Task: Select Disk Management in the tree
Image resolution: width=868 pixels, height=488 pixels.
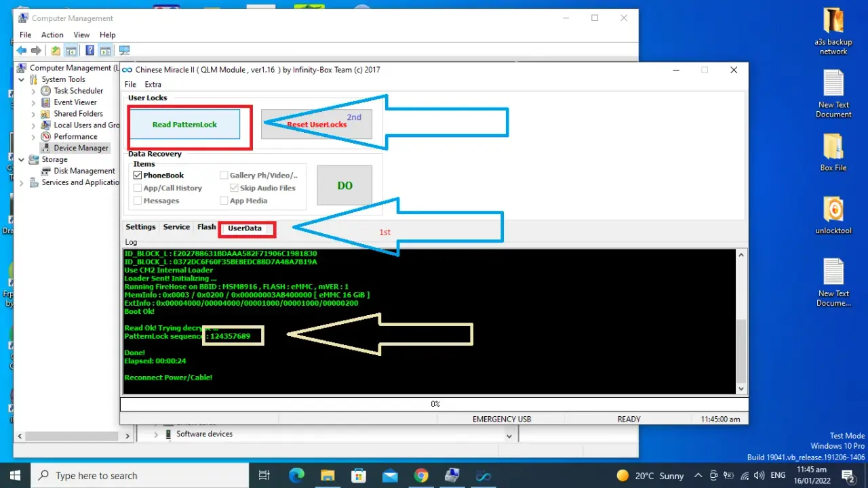Action: (78, 171)
